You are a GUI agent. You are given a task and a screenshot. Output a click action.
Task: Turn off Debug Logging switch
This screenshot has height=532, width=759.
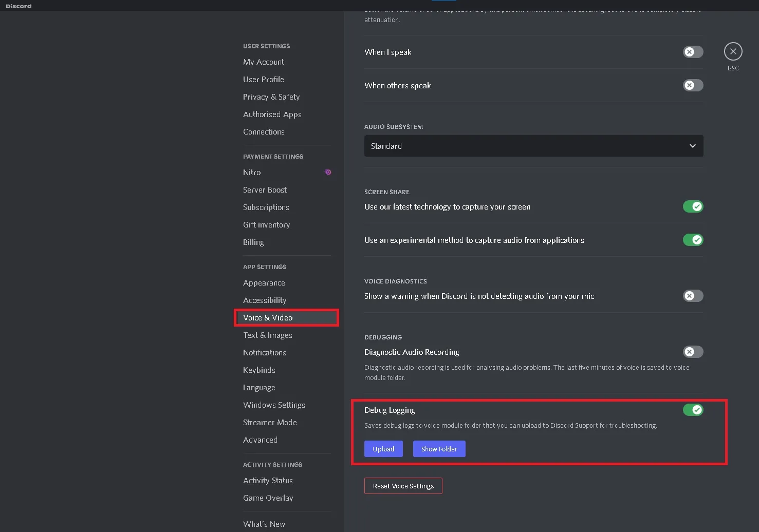(x=693, y=410)
